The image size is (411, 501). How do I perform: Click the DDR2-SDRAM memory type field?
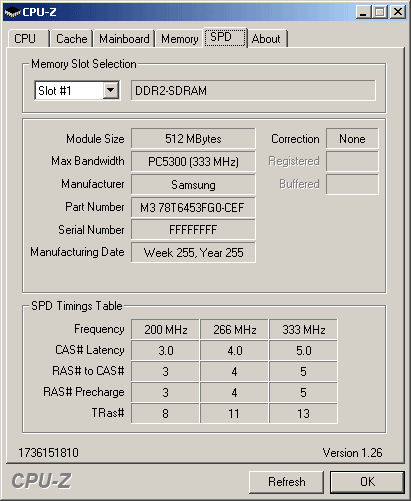253,90
